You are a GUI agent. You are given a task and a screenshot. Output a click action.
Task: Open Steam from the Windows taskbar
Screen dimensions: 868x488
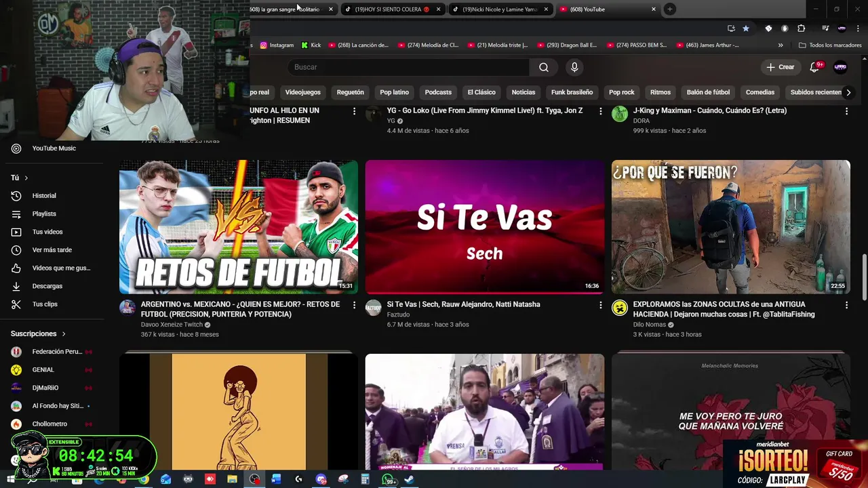[x=409, y=479]
